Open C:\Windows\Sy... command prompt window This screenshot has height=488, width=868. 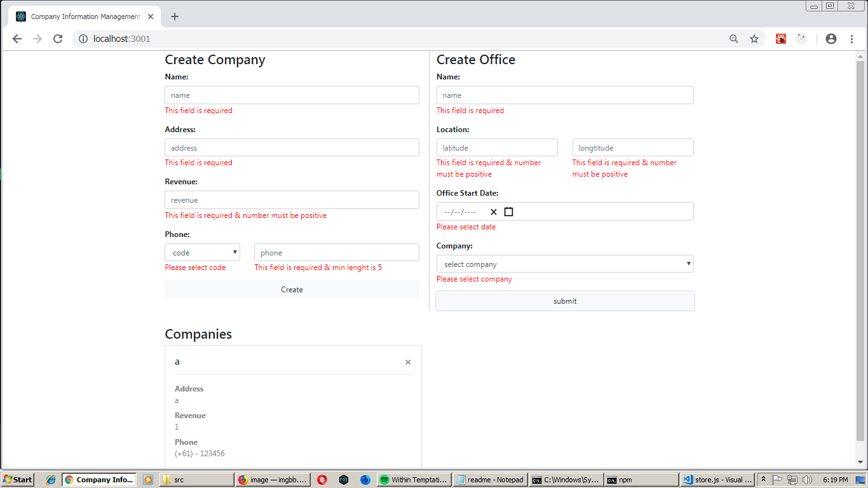[567, 480]
